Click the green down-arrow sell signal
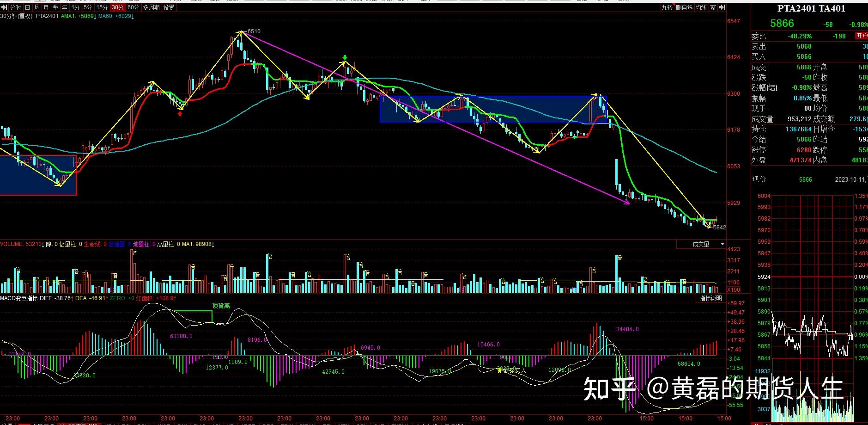The width and height of the screenshot is (868, 425). coord(345,58)
